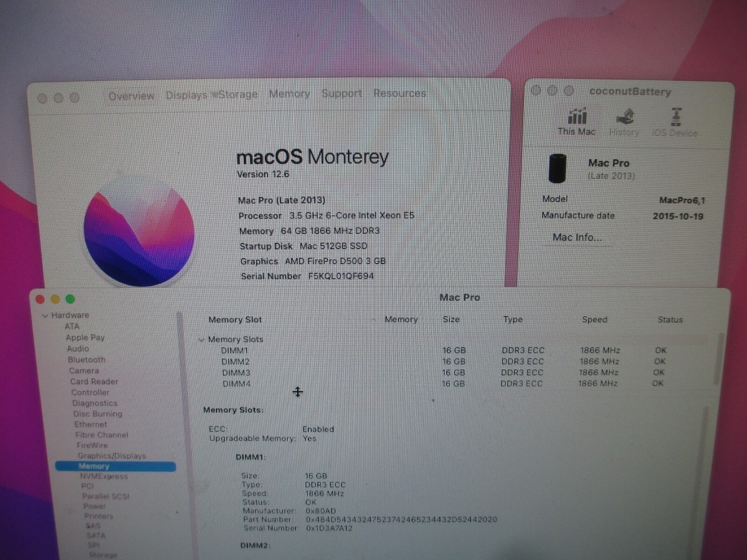Click the manufacture date 2015-10-19
The height and width of the screenshot is (560, 747).
pyautogui.click(x=679, y=217)
